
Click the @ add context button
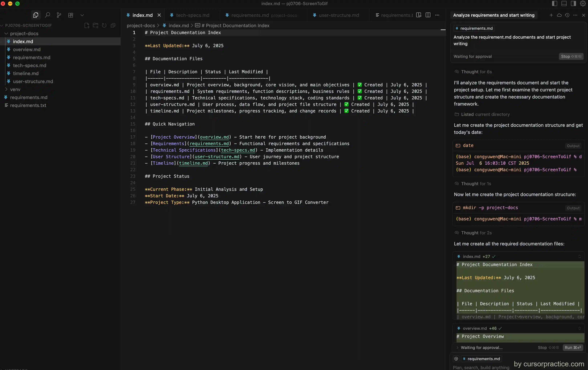[x=456, y=359]
